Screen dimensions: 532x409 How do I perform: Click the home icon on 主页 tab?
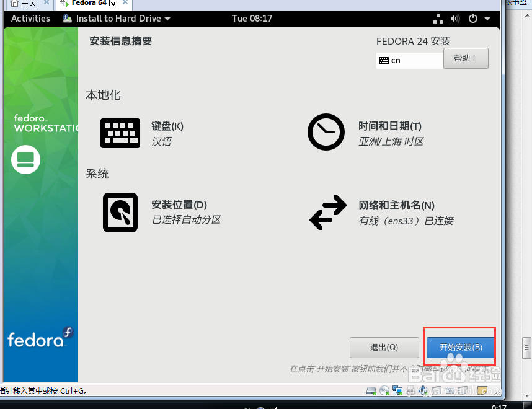(14, 3)
